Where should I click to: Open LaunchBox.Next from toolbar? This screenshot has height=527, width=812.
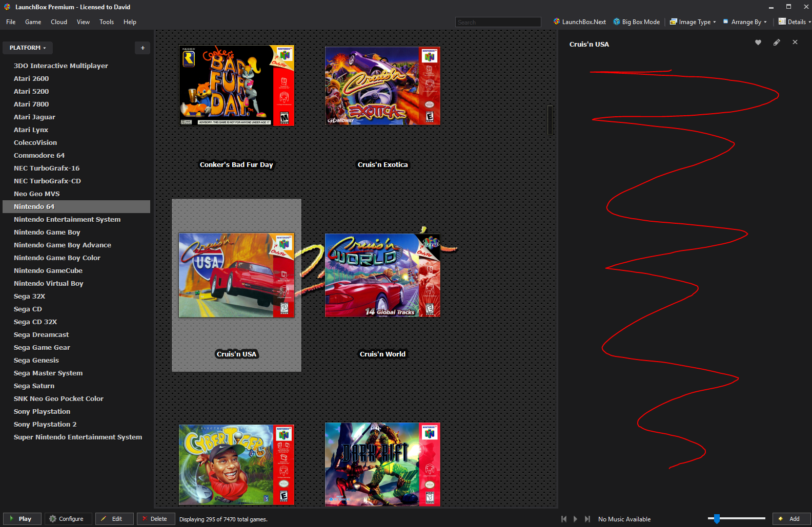pos(579,22)
